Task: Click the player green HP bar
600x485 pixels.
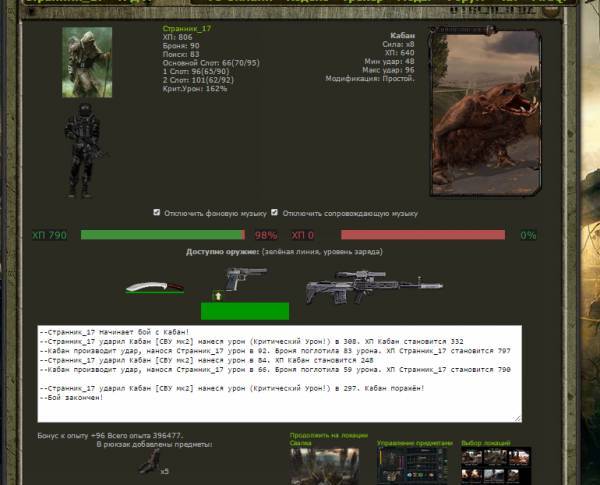Action: [162, 235]
